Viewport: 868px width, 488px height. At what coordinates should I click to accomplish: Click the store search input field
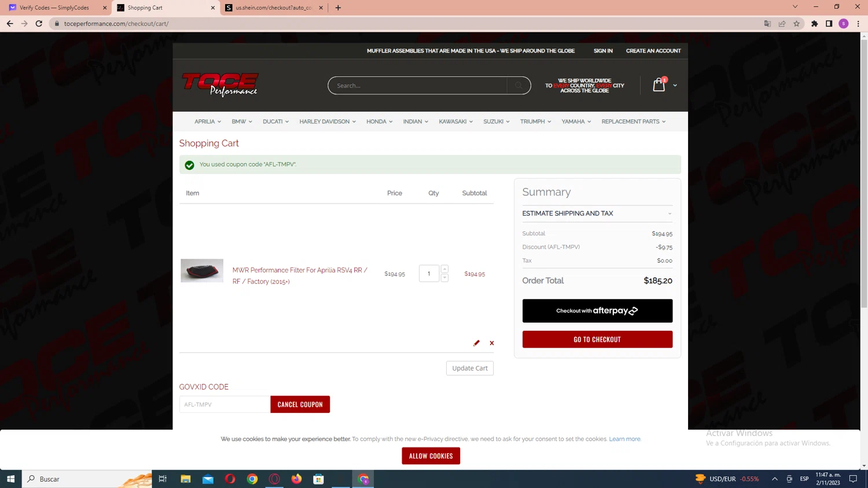tap(417, 86)
